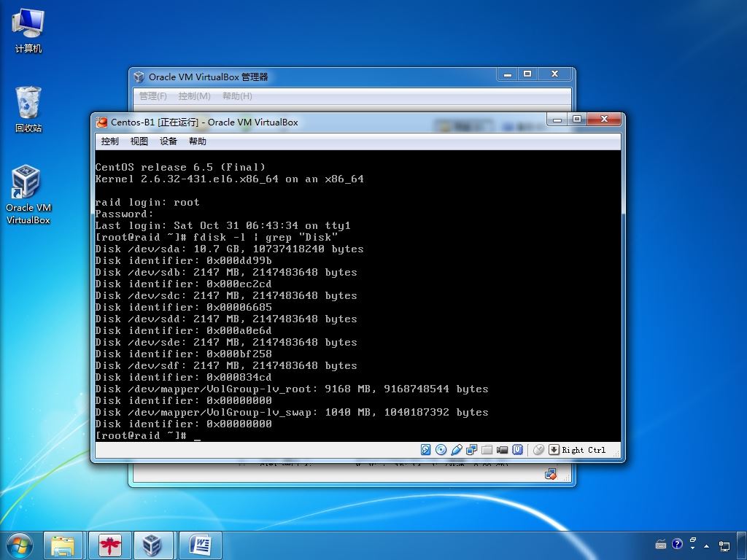Click the icon in VirtualBox Manager bottom corner
Screen dimensions: 747x560
point(551,474)
